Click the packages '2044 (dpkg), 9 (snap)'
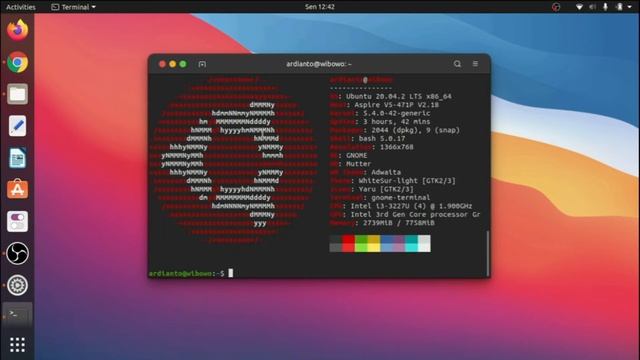Image resolution: width=640 pixels, height=360 pixels. 416,130
